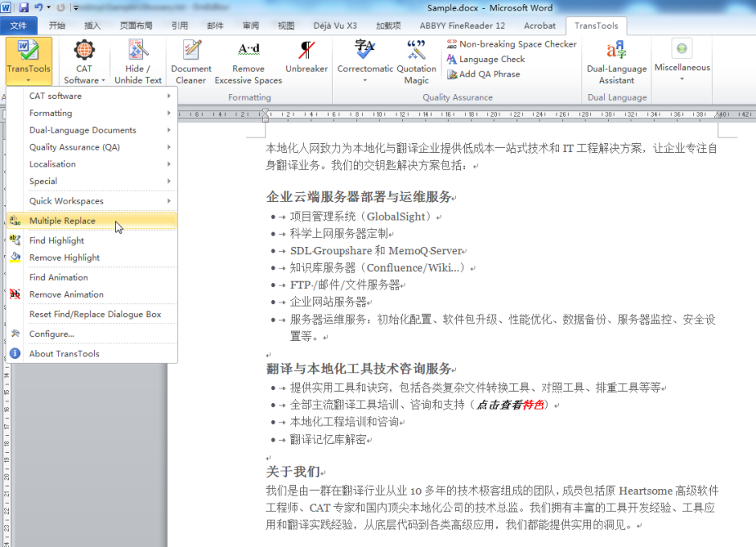Open Configure... from TransTools menu
The width and height of the screenshot is (756, 547).
(51, 334)
